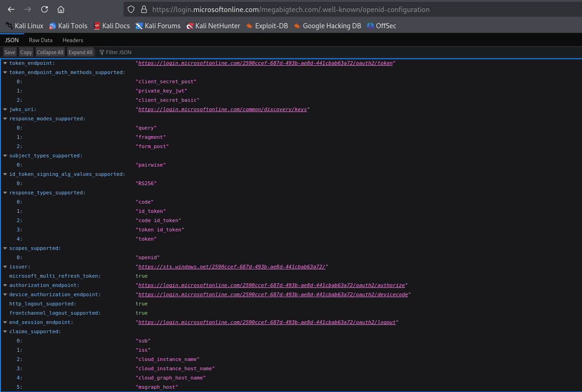Open the OffSec bookmark
The image size is (582, 392).
pos(382,26)
